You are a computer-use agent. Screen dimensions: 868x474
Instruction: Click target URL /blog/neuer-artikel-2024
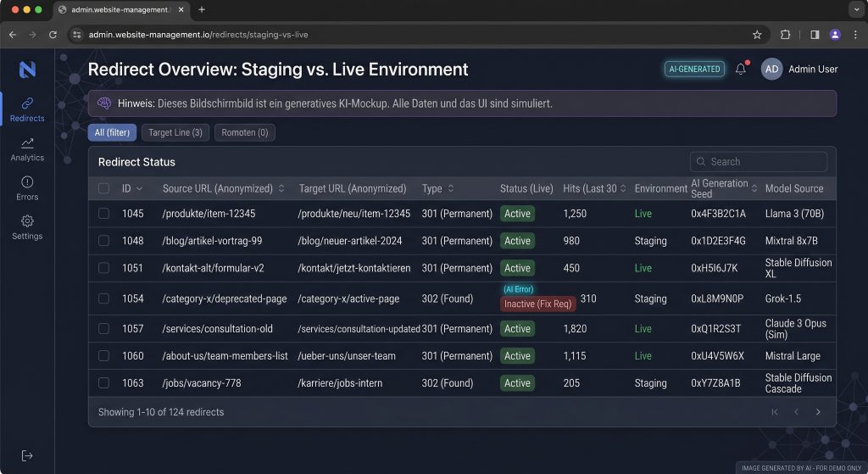pyautogui.click(x=350, y=240)
